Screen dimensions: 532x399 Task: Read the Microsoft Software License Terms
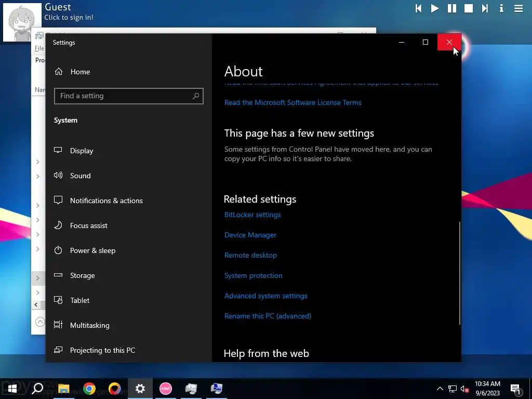[x=293, y=102]
